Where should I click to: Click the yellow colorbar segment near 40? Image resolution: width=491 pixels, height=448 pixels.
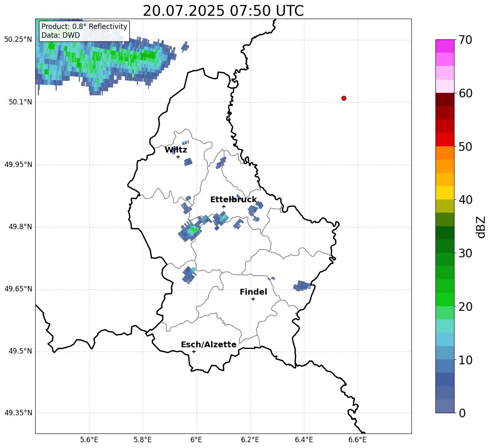(x=445, y=193)
